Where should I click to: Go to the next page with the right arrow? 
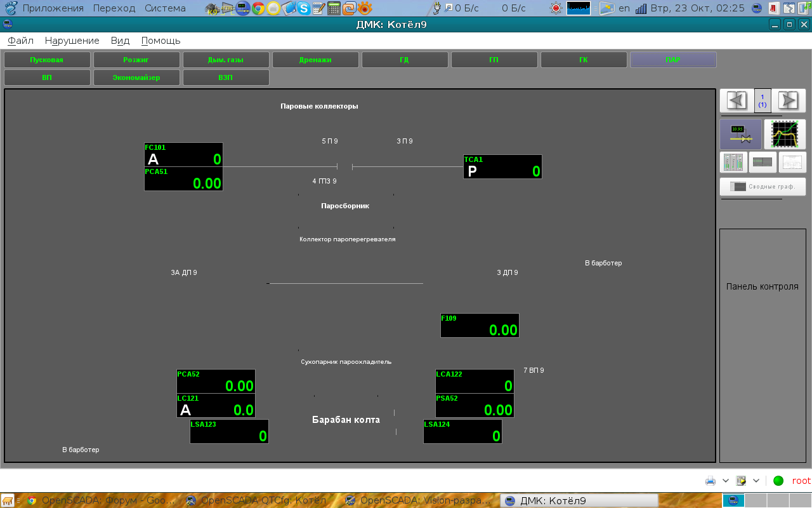(x=788, y=100)
